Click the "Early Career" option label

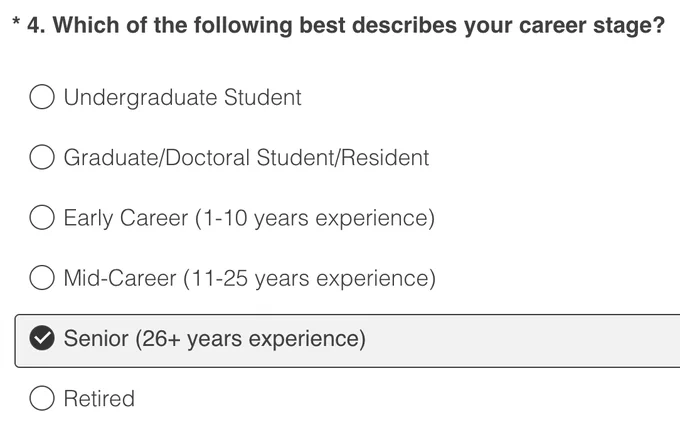[126, 218]
